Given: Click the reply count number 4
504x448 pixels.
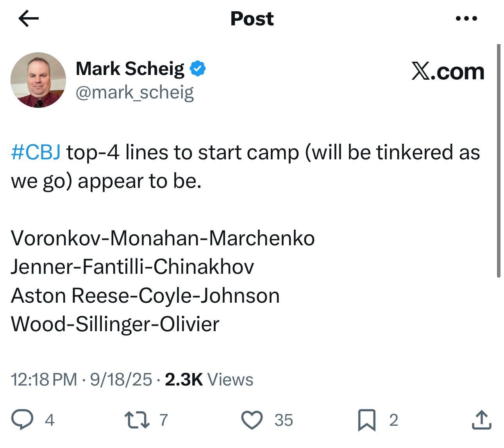Looking at the screenshot, I should 49,420.
